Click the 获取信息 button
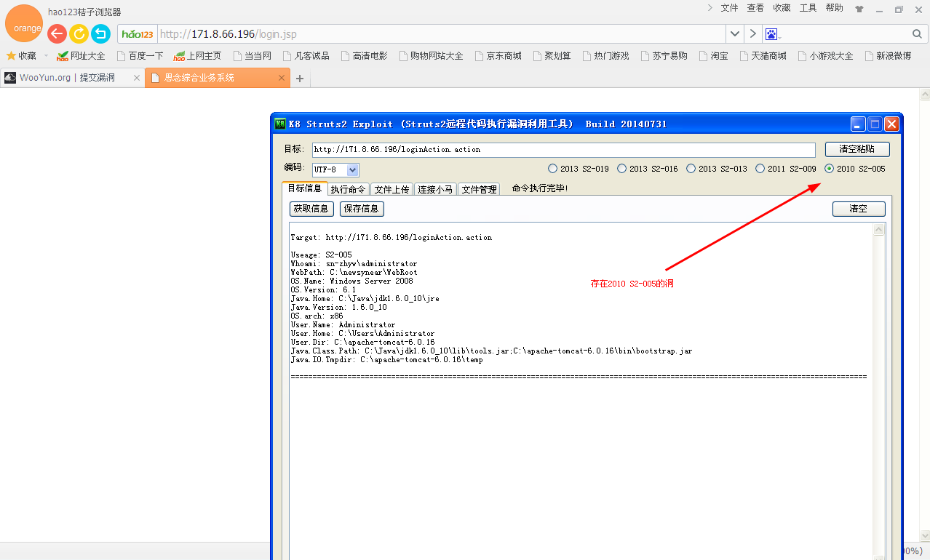930x560 pixels. coord(311,209)
